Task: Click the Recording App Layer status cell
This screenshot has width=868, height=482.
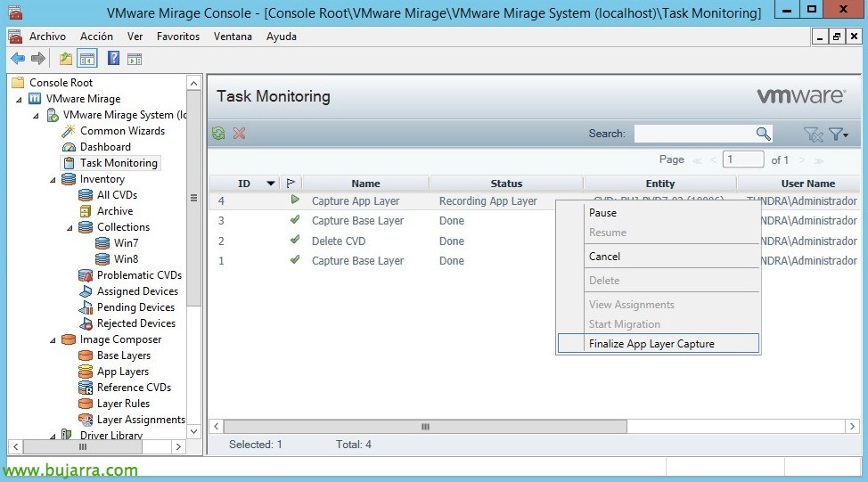Action: 488,200
